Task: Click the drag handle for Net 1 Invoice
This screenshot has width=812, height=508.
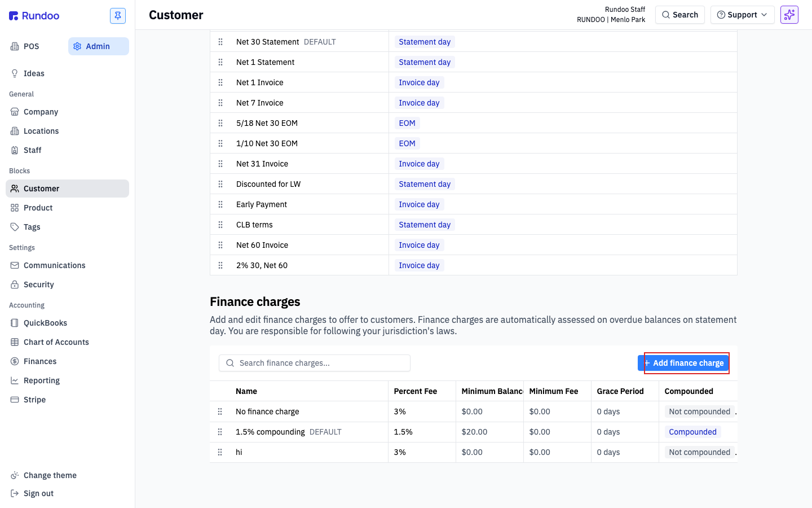Action: tap(220, 82)
